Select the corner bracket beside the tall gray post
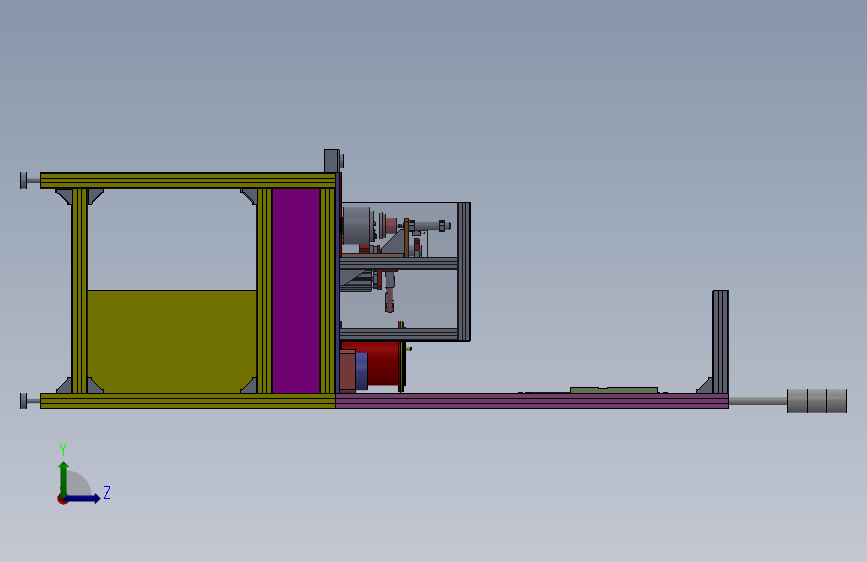This screenshot has width=867, height=562. point(704,385)
